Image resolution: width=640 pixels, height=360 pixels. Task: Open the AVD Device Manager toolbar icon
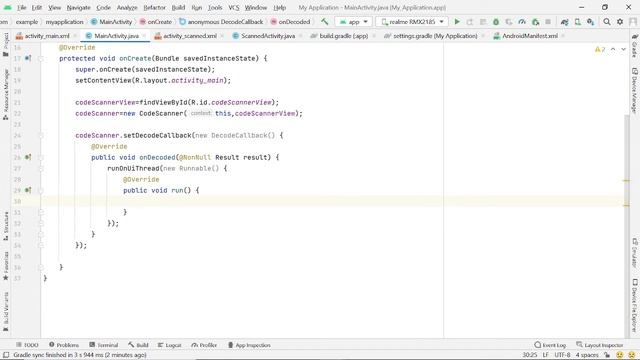pos(578,22)
